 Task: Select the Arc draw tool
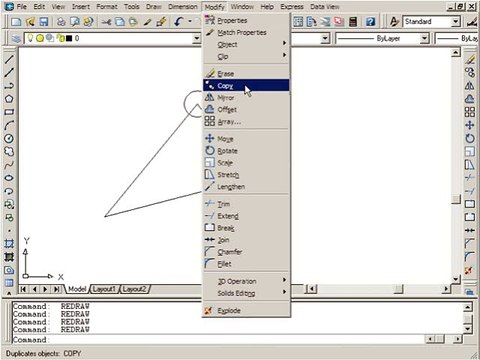coord(9,125)
